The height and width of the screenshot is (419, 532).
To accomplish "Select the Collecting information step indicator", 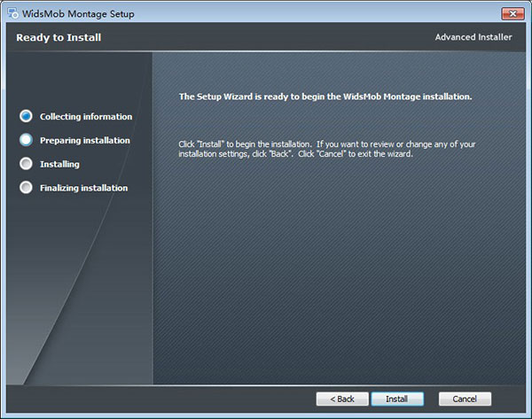I will (x=26, y=116).
